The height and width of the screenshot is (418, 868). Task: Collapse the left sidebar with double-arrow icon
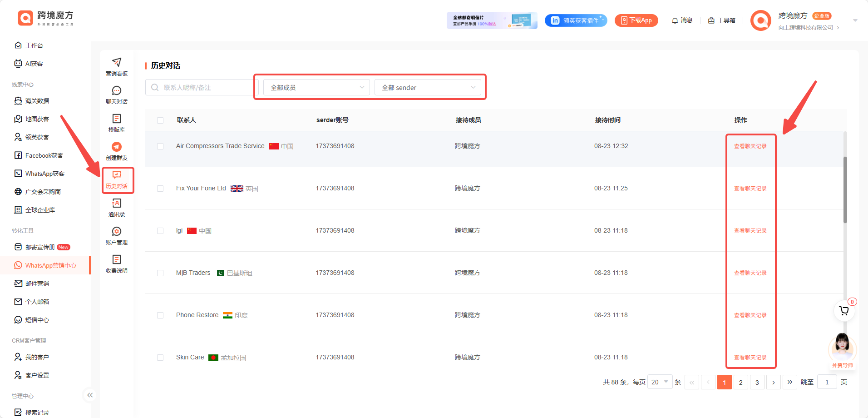coord(90,395)
